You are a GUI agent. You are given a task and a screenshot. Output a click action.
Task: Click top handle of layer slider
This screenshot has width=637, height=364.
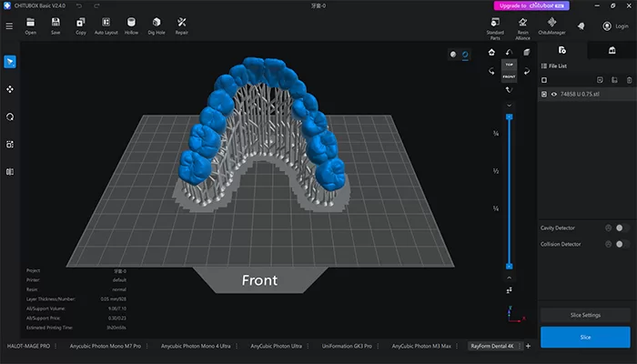point(509,117)
